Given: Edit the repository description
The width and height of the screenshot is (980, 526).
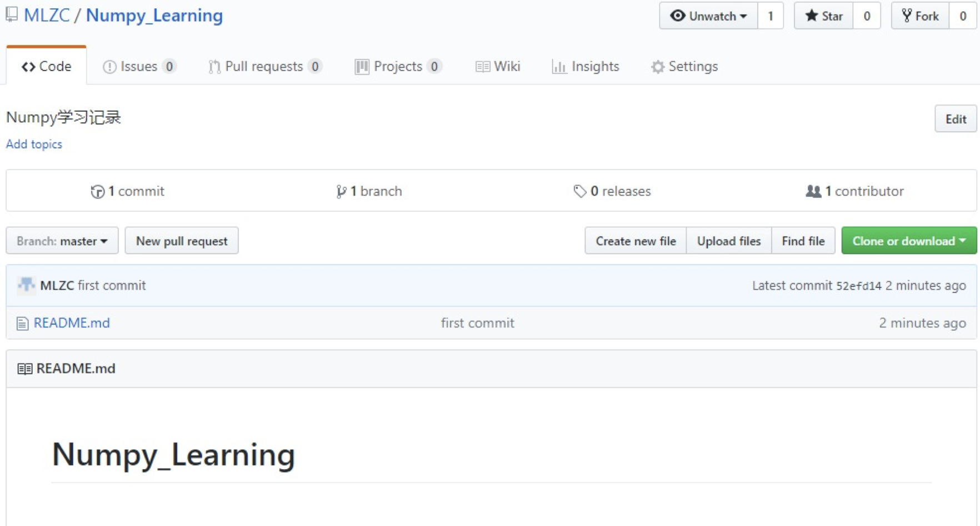Looking at the screenshot, I should (x=956, y=118).
